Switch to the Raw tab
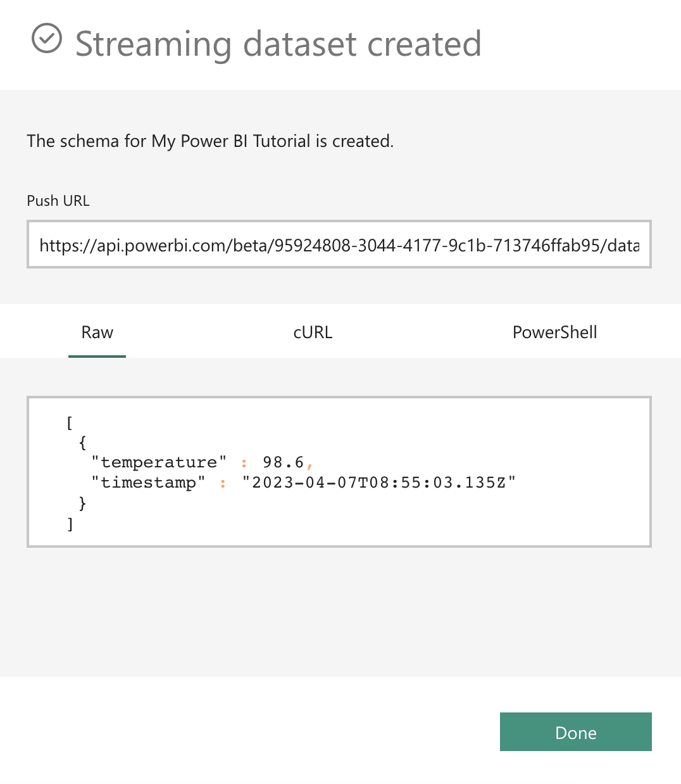This screenshot has height=784, width=681. tap(97, 332)
